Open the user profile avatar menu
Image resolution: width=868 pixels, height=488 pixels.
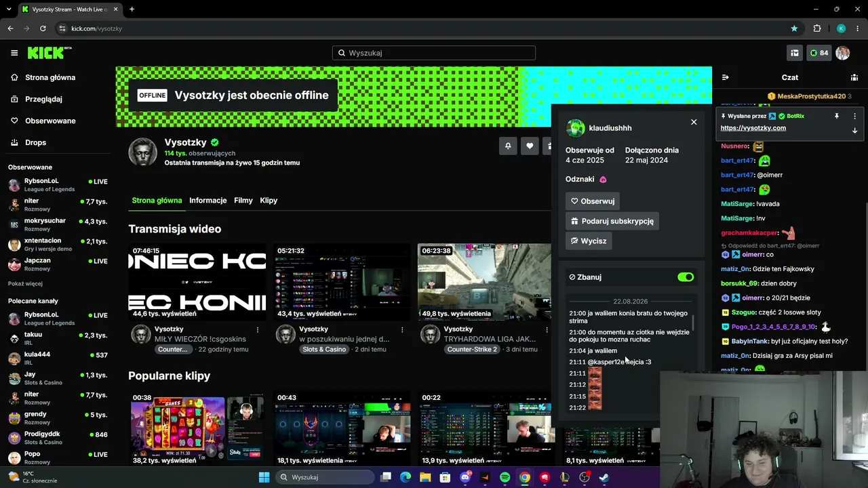tap(843, 53)
